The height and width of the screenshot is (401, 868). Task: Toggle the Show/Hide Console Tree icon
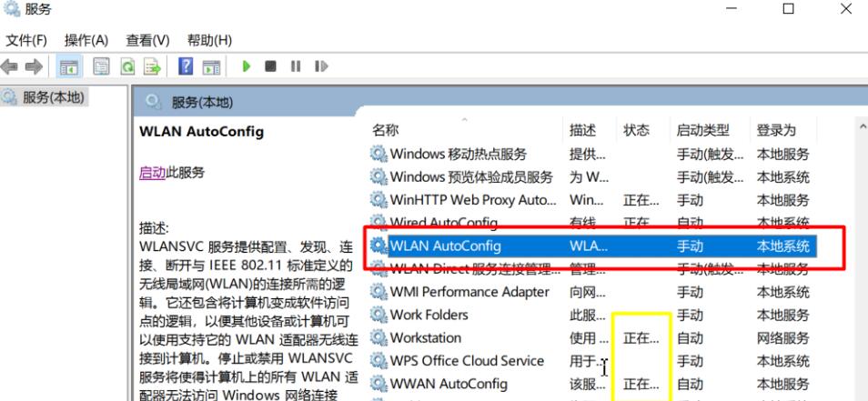pos(68,66)
